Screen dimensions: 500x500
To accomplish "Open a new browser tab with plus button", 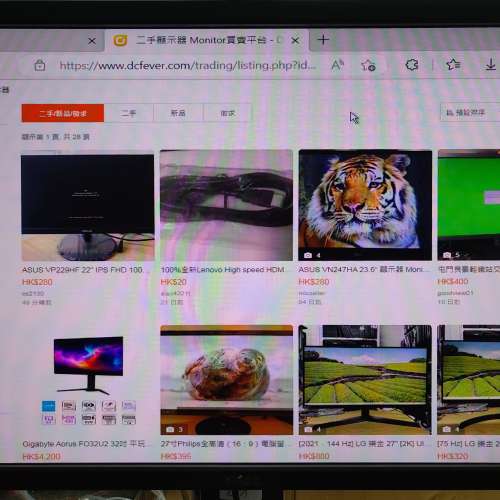I will 323,40.
